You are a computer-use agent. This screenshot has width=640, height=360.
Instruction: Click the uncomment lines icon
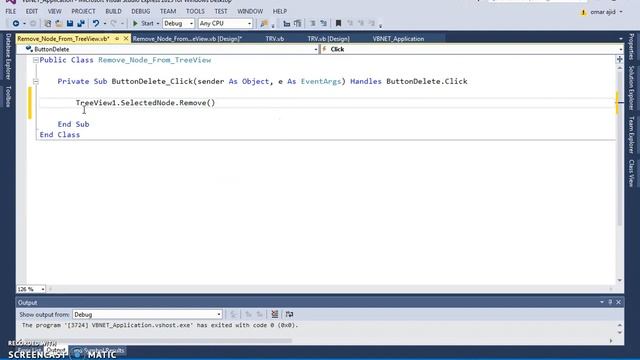324,24
